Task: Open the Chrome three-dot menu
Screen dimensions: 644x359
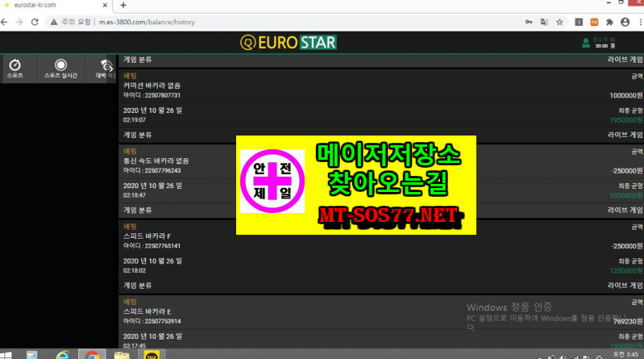Action: 641,23
